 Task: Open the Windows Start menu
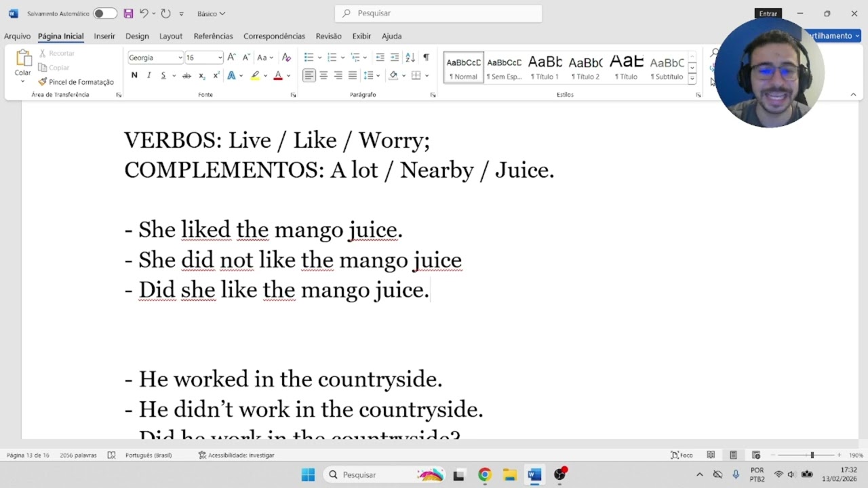click(x=308, y=474)
